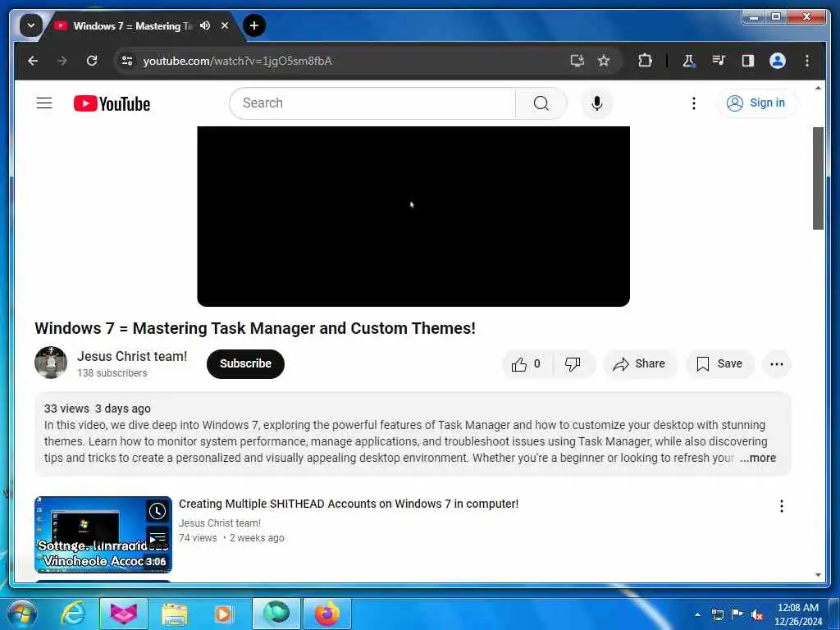Click the '138 subscribers' text
The height and width of the screenshot is (630, 840).
[112, 373]
